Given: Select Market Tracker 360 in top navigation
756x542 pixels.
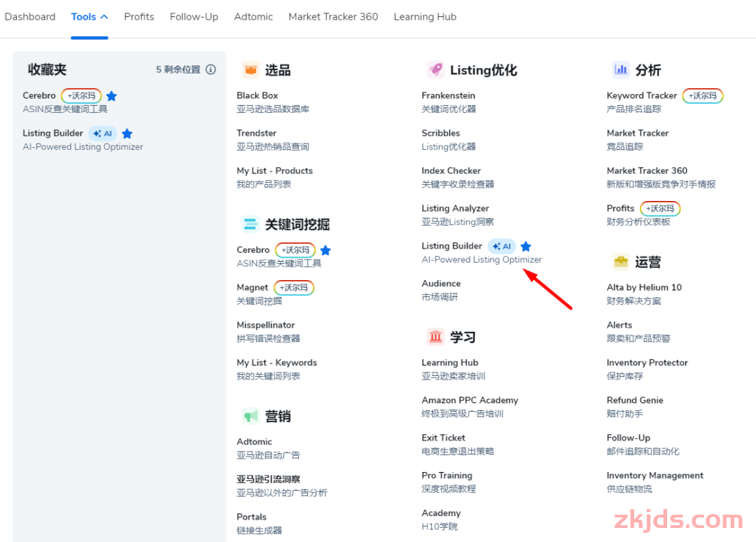Looking at the screenshot, I should (x=333, y=17).
